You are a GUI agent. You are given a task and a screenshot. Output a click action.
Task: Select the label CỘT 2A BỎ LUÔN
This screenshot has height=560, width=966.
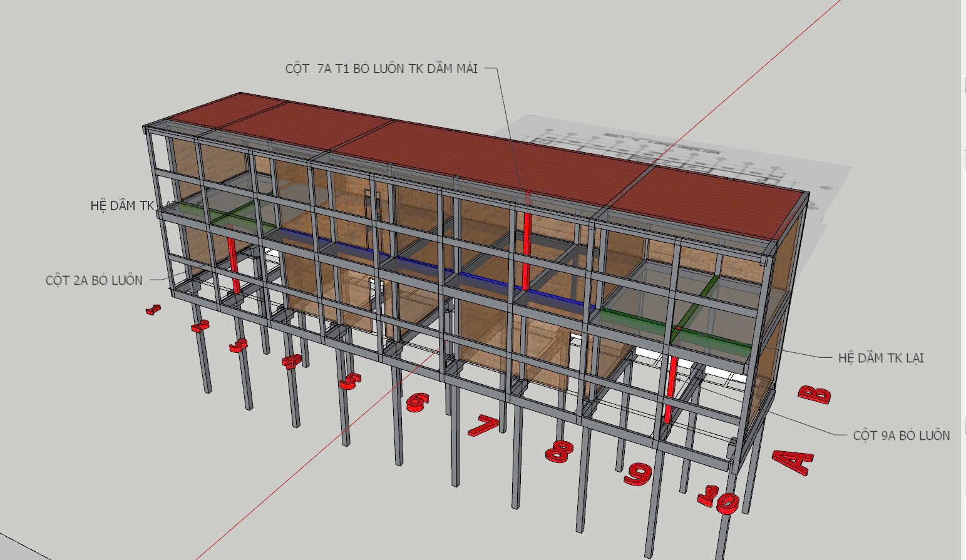94,280
